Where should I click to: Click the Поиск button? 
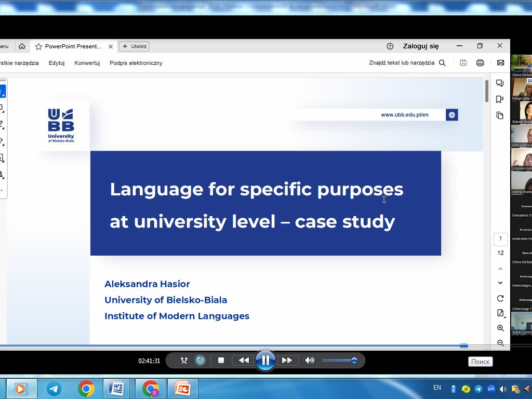coord(480,362)
